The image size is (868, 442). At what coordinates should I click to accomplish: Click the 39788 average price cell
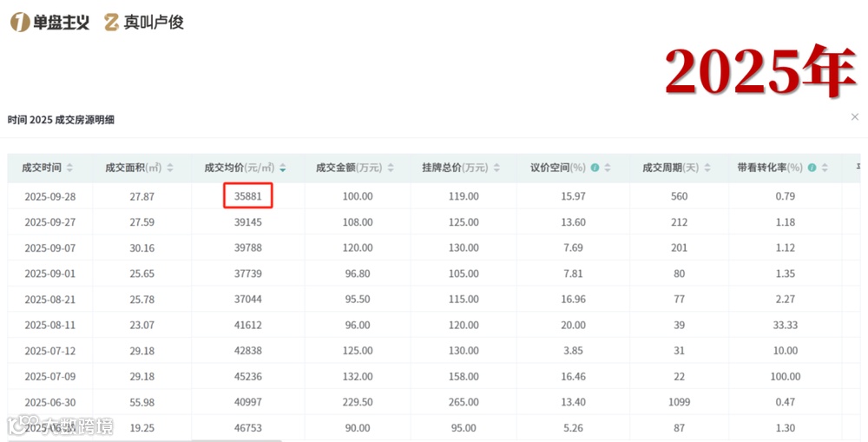[248, 248]
